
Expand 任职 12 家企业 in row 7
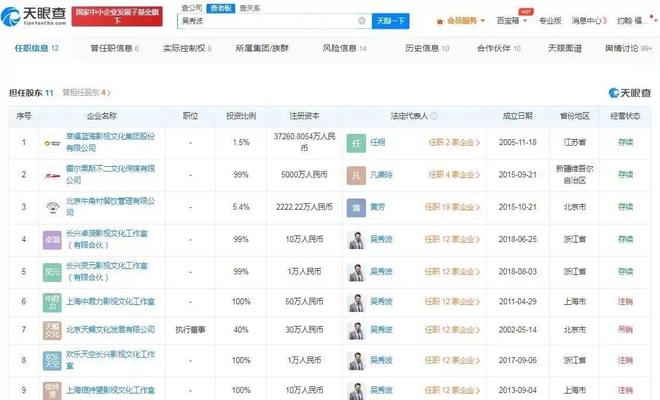452,330
